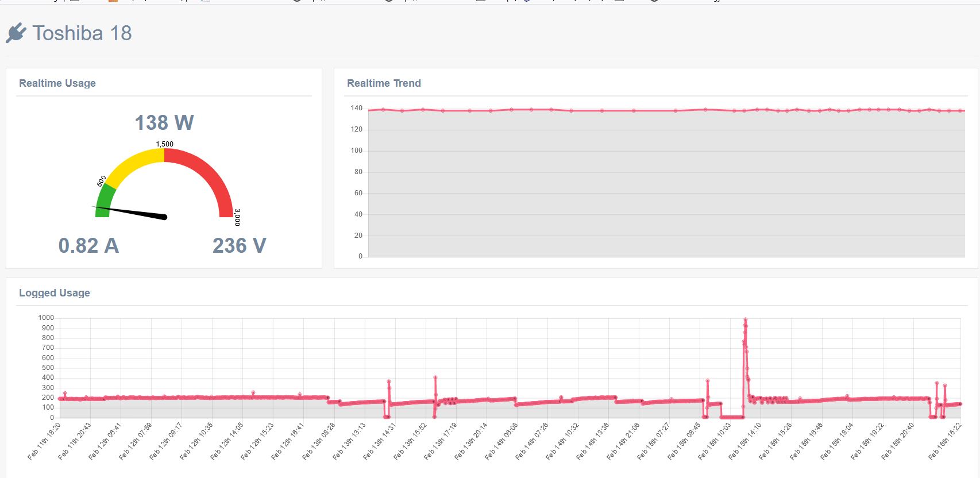Click the Feb 14th 10:32 axis label
Screen dimensions: 980x478
(562, 441)
